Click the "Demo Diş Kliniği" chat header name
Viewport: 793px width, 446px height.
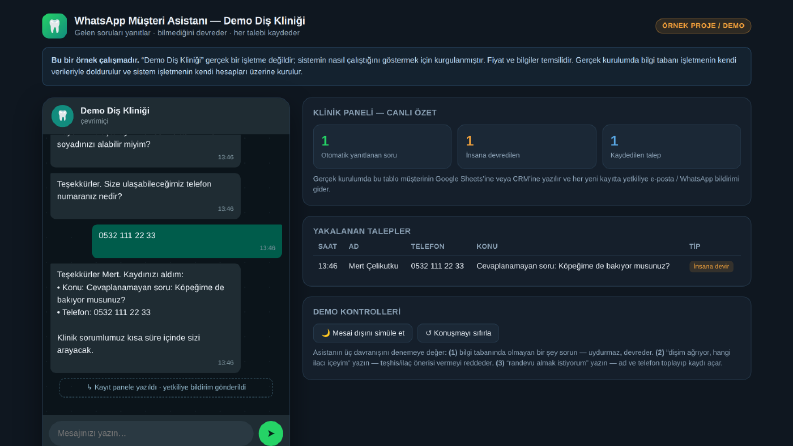[x=115, y=111]
